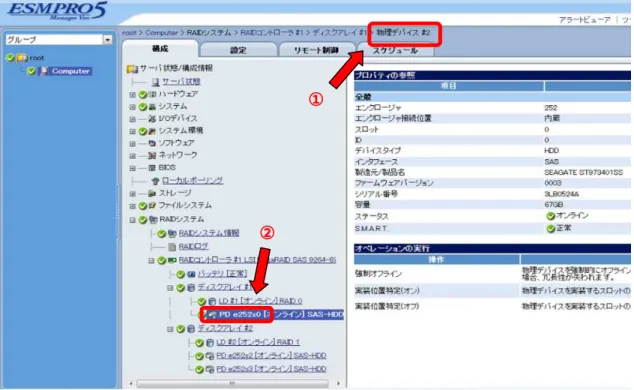Expand the BIOS node
This screenshot has height=390, width=634.
(132, 168)
